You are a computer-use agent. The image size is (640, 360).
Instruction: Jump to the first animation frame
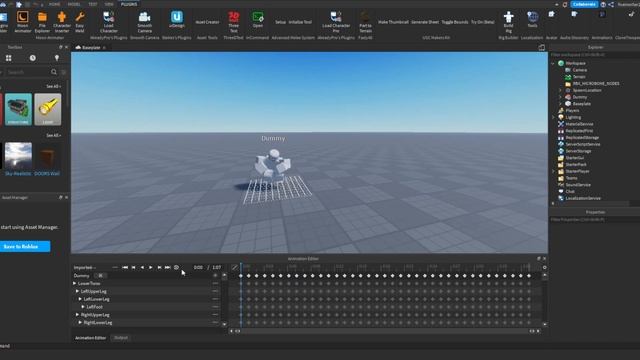click(x=125, y=267)
